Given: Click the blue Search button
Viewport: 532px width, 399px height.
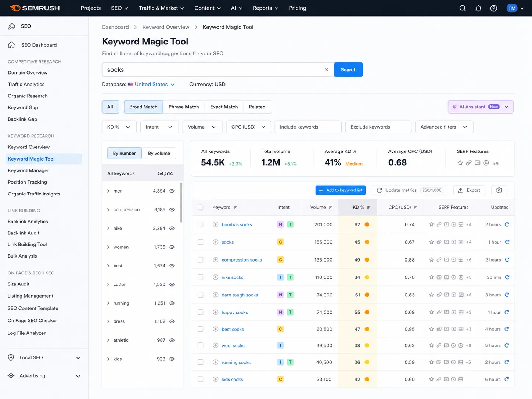Looking at the screenshot, I should pos(348,69).
